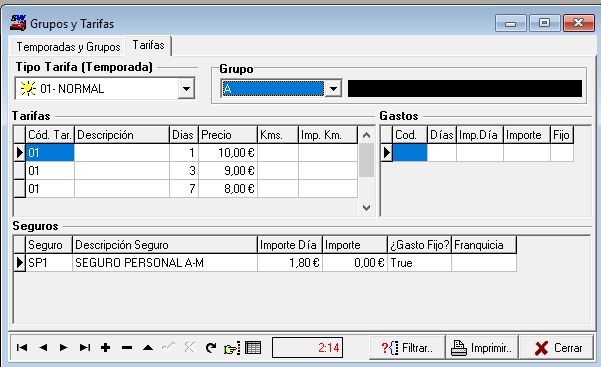The width and height of the screenshot is (601, 367).
Task: Click the True Gasto Fijo cell
Action: [420, 263]
